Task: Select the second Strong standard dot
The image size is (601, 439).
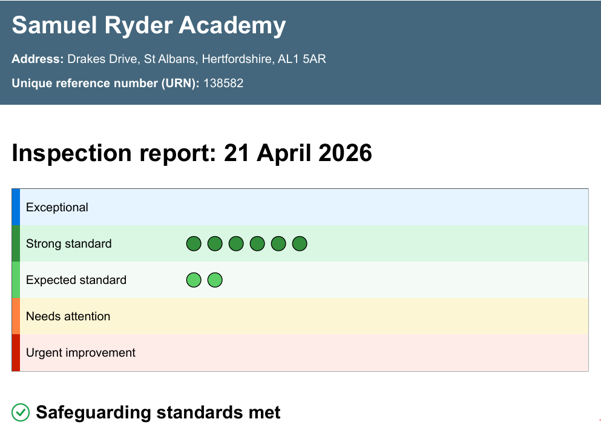Action: pyautogui.click(x=215, y=243)
